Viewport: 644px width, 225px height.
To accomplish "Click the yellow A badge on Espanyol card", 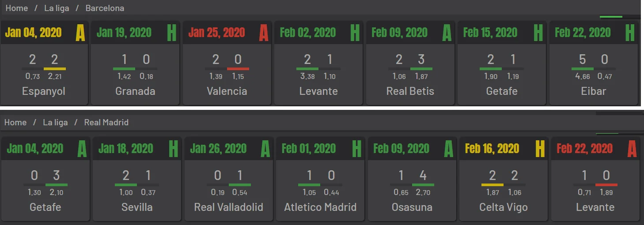I will [x=80, y=33].
